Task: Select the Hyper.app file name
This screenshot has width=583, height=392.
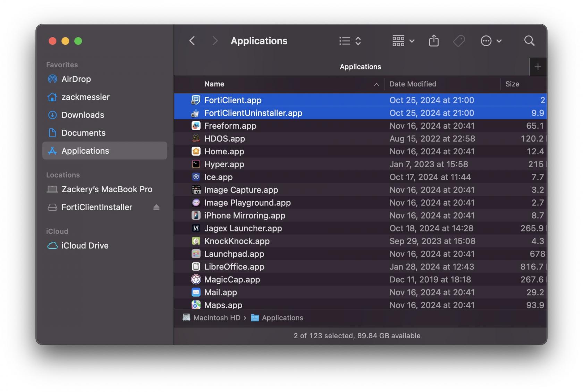Action: (x=224, y=164)
